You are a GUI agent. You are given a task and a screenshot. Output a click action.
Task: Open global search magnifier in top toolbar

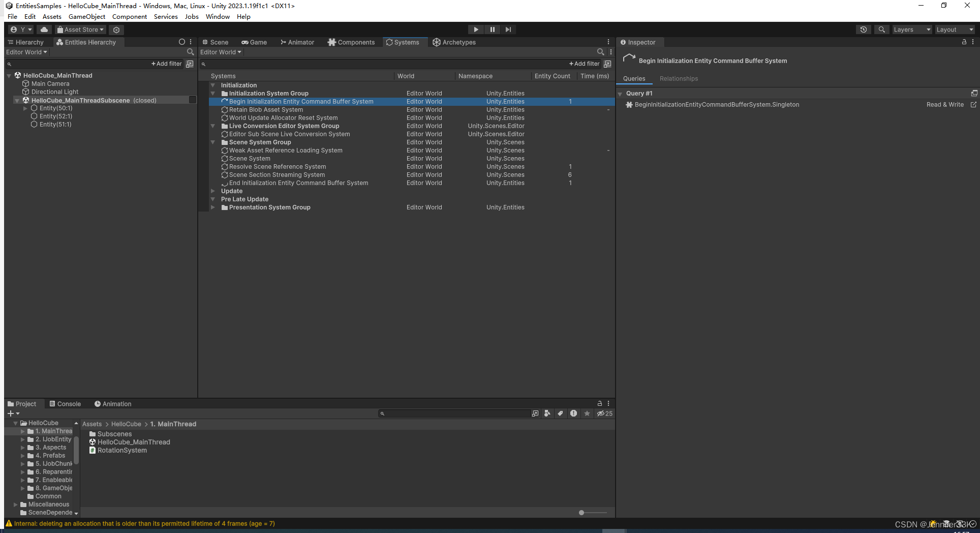click(x=882, y=29)
